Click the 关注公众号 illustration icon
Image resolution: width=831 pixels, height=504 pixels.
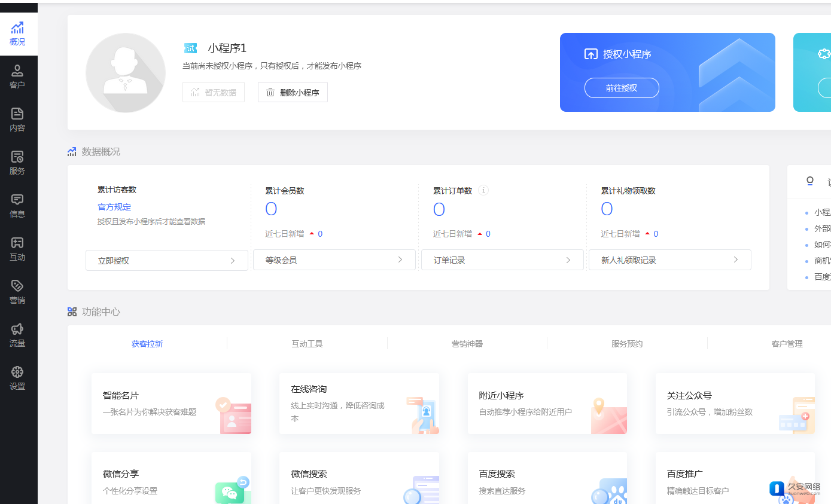[x=797, y=415]
